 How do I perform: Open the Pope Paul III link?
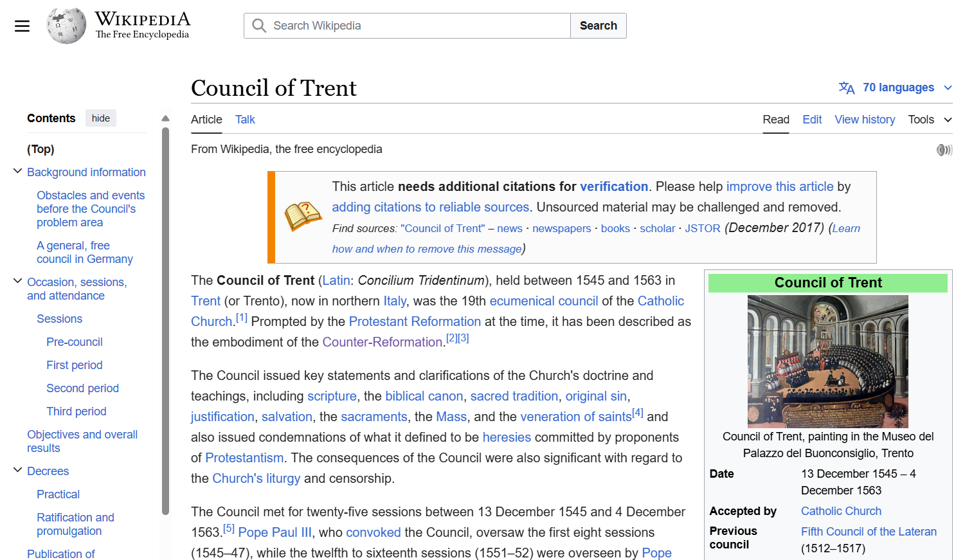point(275,532)
